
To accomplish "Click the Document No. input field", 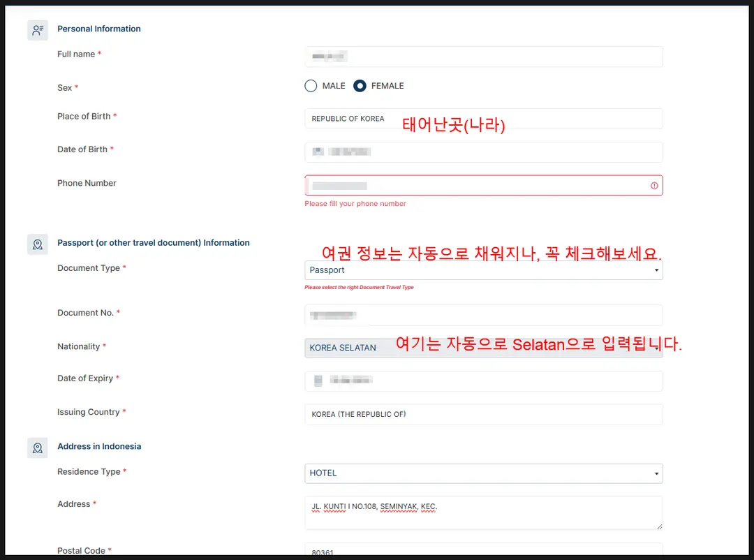I will click(x=483, y=316).
